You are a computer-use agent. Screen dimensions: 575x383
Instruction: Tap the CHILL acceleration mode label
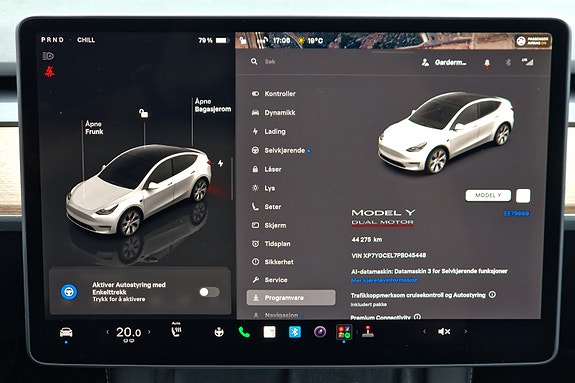click(86, 40)
